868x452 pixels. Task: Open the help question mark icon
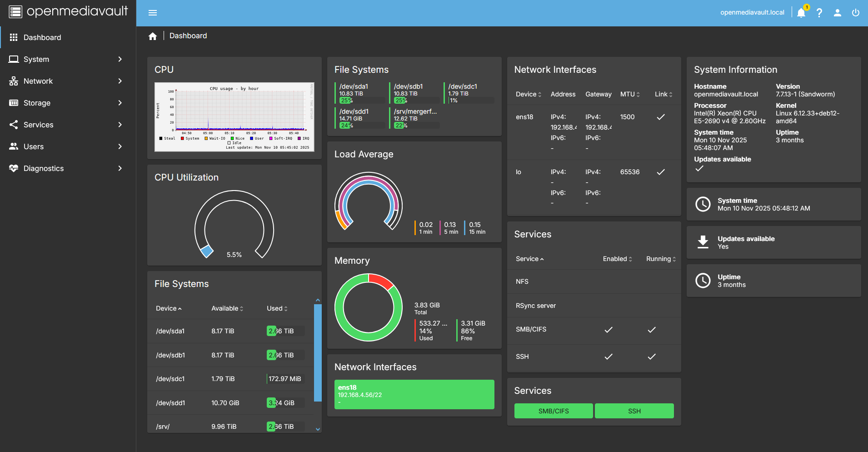pyautogui.click(x=819, y=13)
